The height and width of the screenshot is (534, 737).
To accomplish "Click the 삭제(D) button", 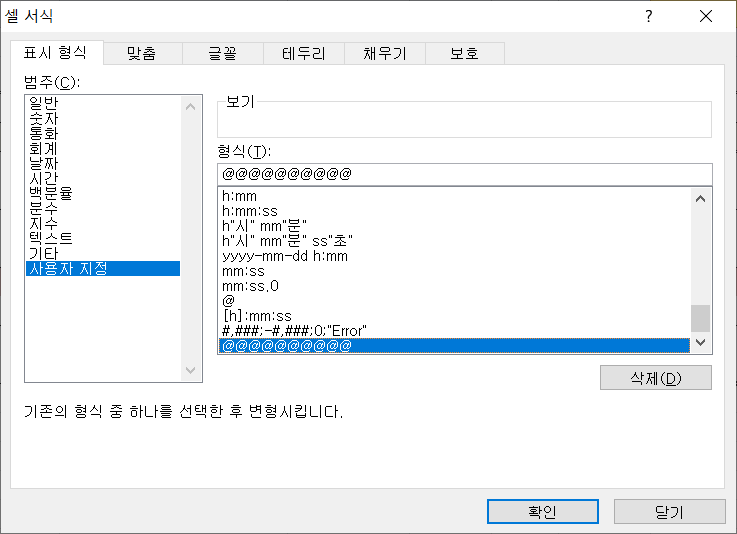I will (x=656, y=378).
